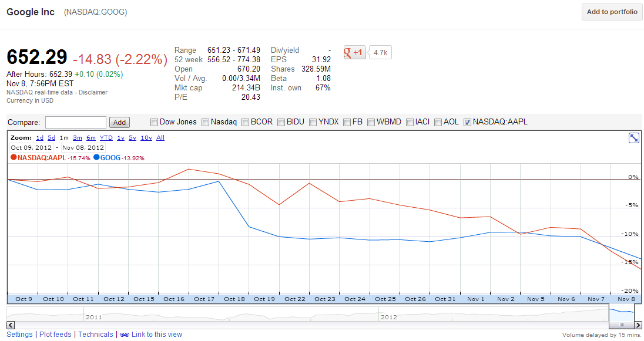Image resolution: width=644 pixels, height=341 pixels.
Task: Click the Open price 670.20
Action: [249, 69]
